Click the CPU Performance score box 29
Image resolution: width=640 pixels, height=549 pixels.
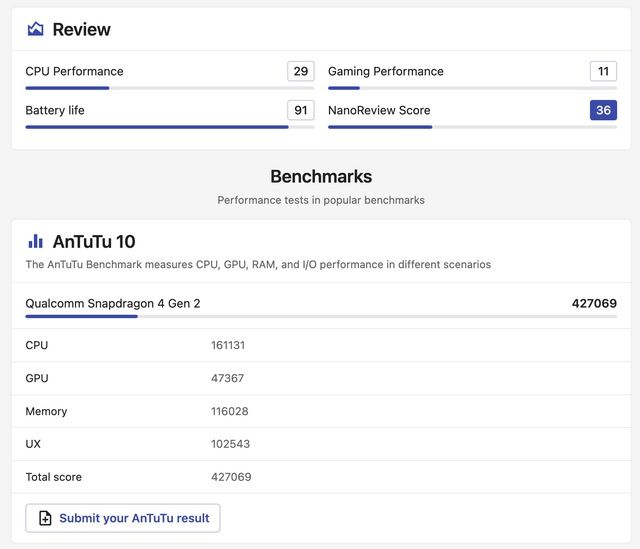(x=301, y=71)
